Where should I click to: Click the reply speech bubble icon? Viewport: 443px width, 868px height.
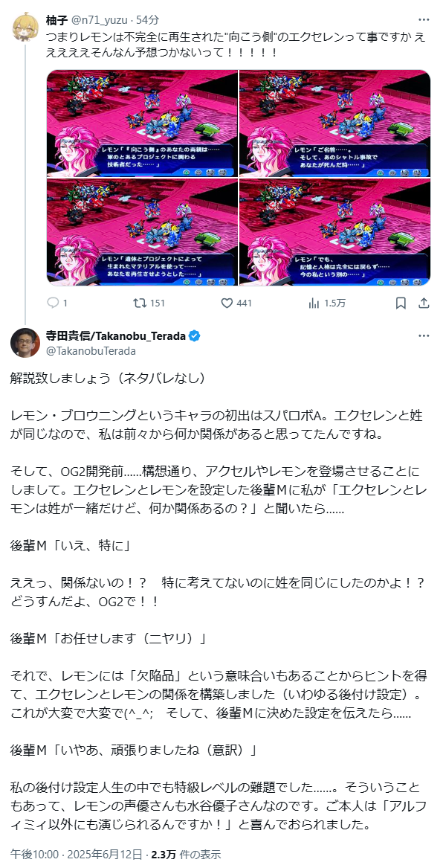[54, 303]
